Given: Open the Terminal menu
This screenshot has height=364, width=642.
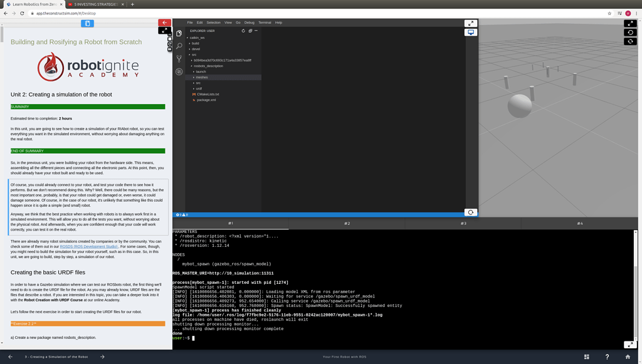Looking at the screenshot, I should (x=265, y=23).
